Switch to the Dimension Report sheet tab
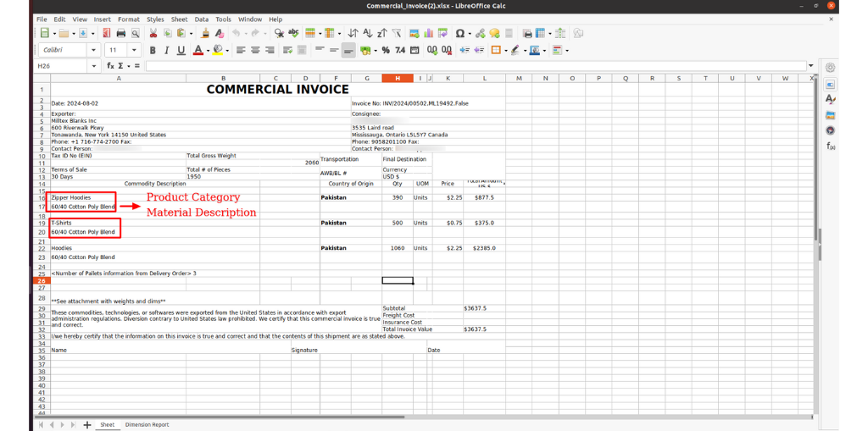The width and height of the screenshot is (868, 431). (147, 424)
